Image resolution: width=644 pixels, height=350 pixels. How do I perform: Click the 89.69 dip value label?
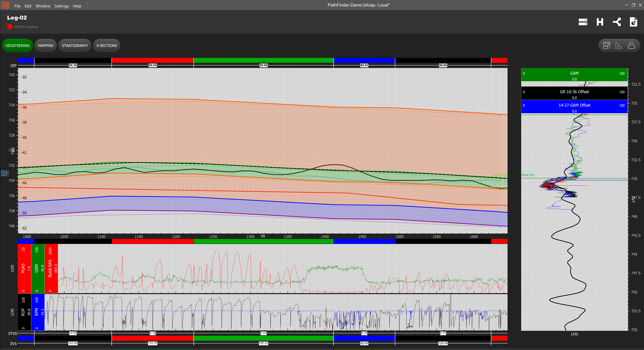[264, 65]
